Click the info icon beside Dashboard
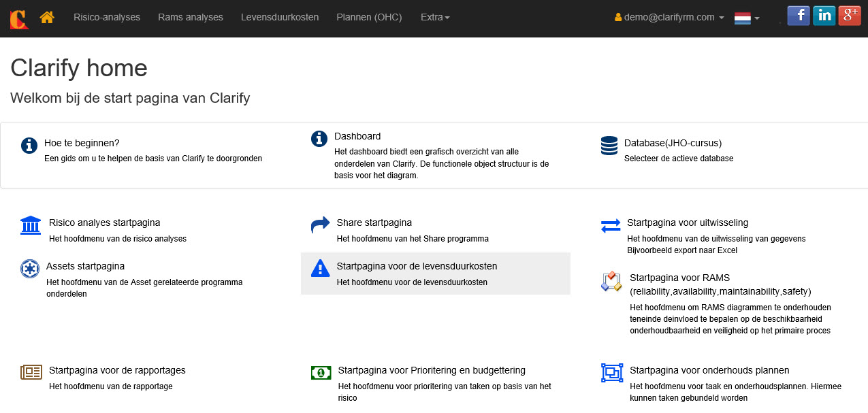Viewport: 868px width, 413px height. 319,139
